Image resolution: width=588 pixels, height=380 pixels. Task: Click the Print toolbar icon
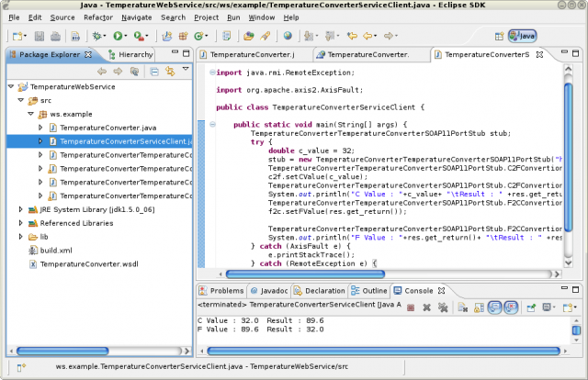(55, 36)
